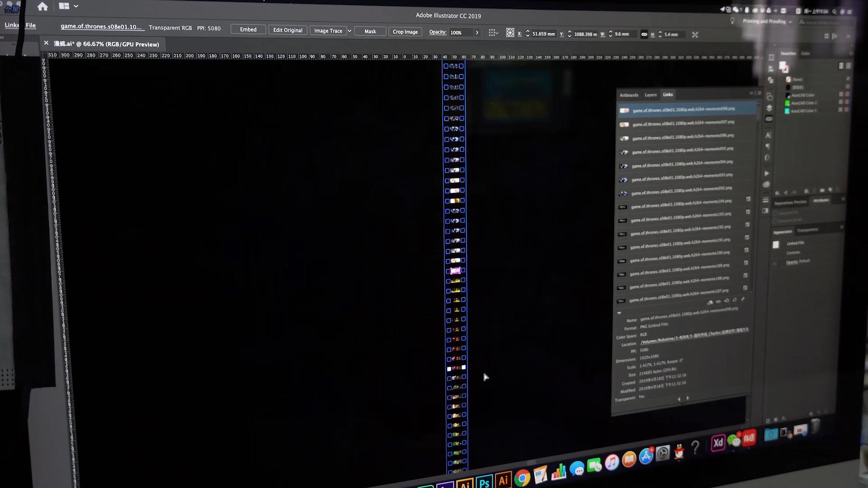Switch to the Artboards tab

[x=629, y=95]
